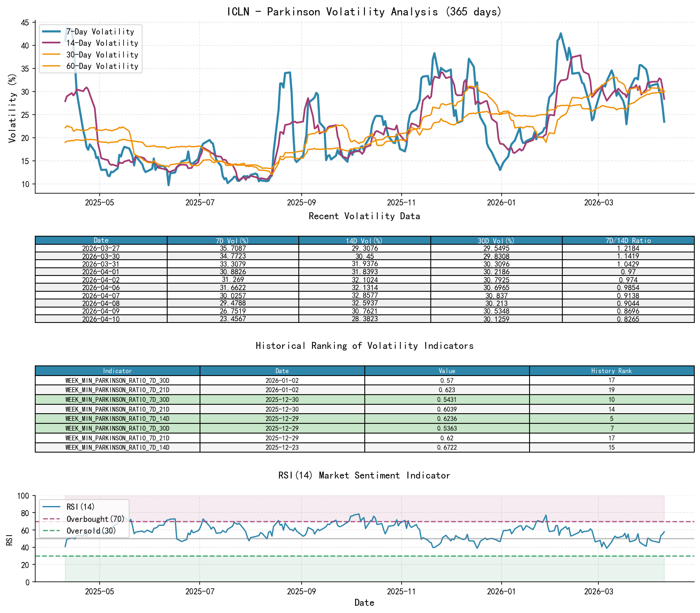Click the RSI(14) Market Sentiment Indicator heading
This screenshot has width=700, height=613.
364,476
